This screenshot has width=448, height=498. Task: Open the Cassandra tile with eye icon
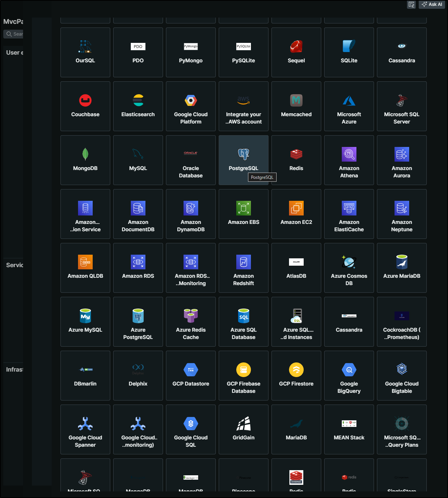pyautogui.click(x=402, y=52)
